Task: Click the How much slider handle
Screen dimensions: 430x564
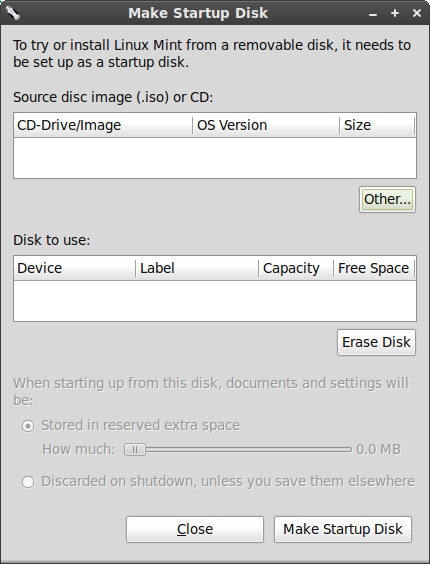Action: click(135, 450)
